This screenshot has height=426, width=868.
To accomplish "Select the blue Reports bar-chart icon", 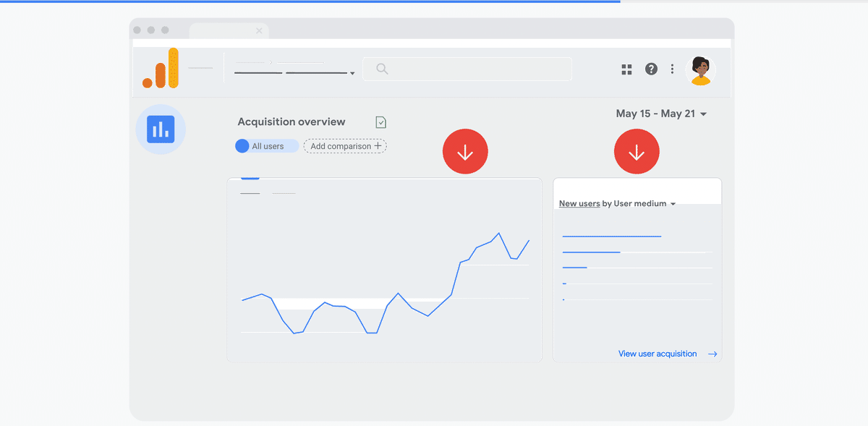I will click(161, 129).
